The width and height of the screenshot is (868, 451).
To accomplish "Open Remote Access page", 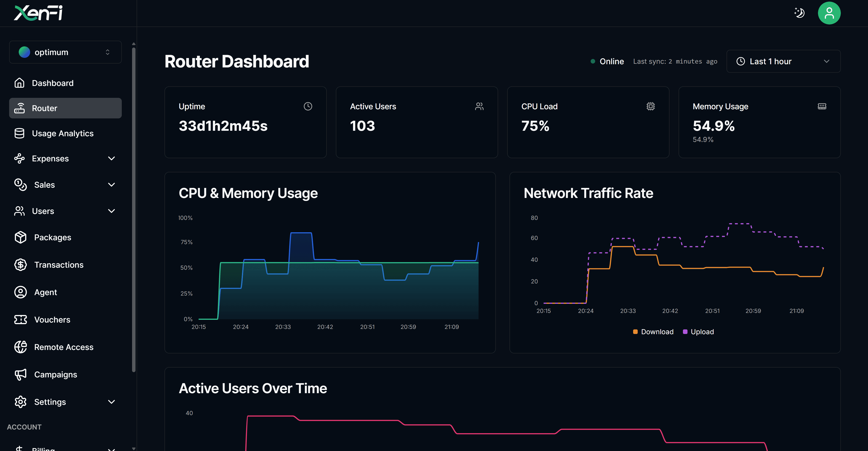I will [65, 347].
